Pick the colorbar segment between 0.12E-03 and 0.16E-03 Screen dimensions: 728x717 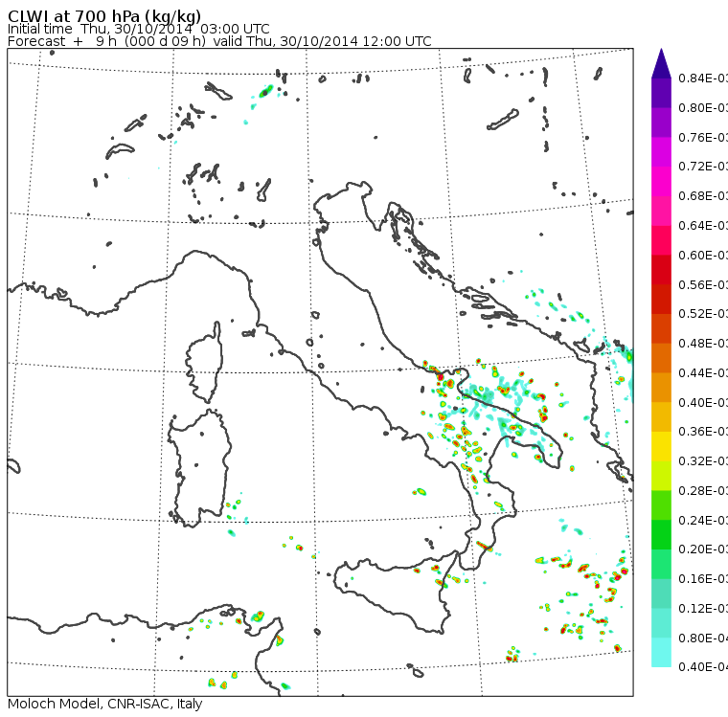pyautogui.click(x=661, y=594)
